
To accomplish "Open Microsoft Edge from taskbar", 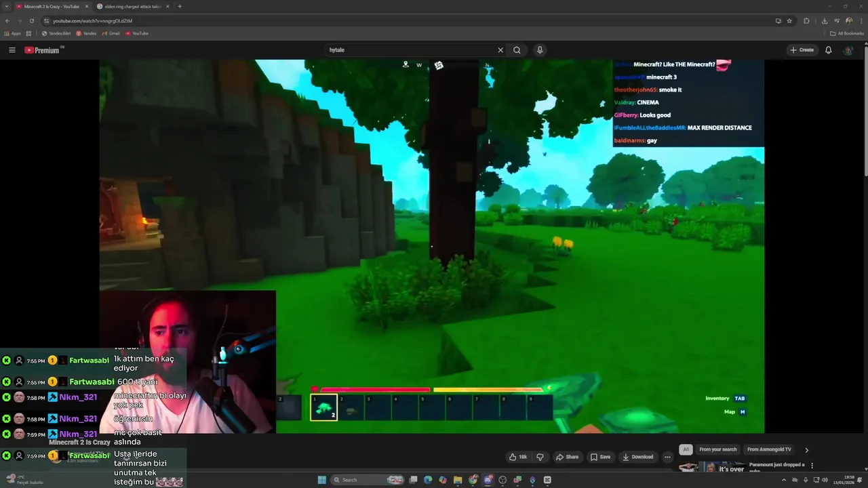I will (x=428, y=480).
